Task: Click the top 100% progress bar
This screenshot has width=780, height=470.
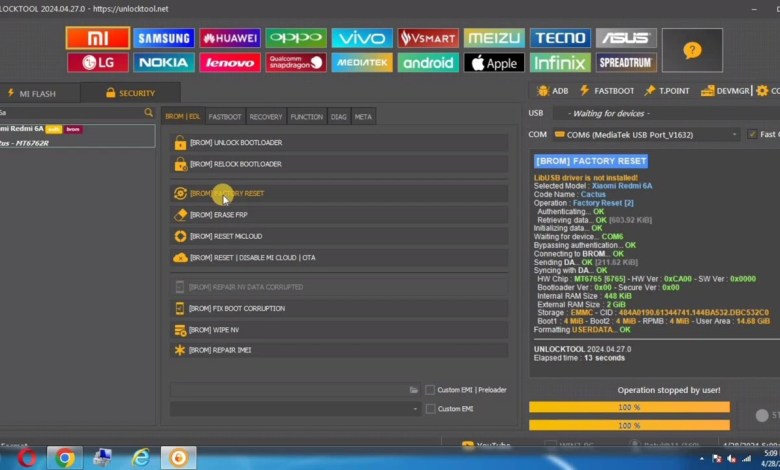Action: coord(628,407)
